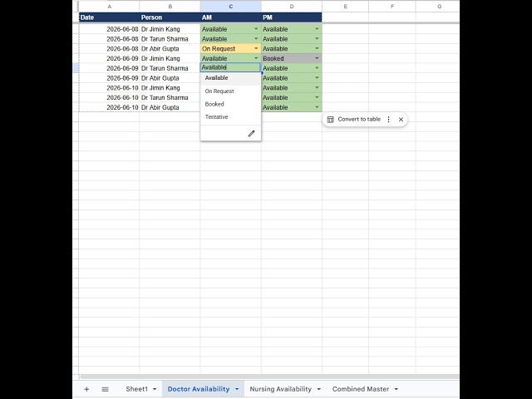
Task: Open PM dropdown for Dr Abir Gupta 2026-06-10
Action: click(x=317, y=107)
